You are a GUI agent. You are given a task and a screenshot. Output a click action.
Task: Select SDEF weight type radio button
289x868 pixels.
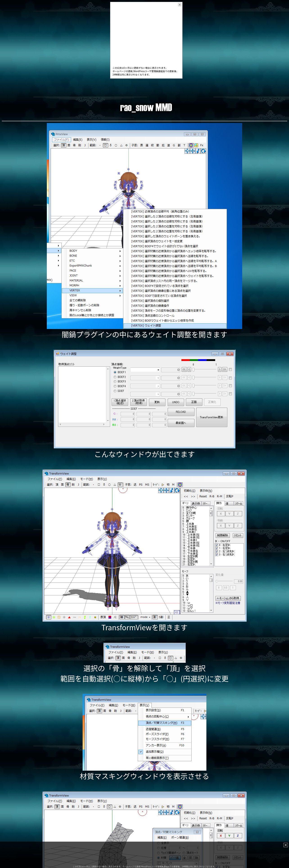point(115,391)
